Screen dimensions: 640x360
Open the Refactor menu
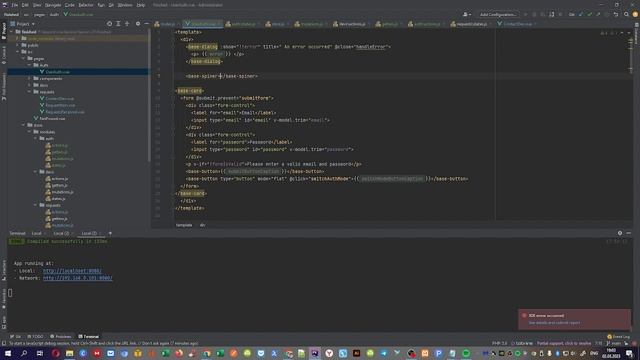pos(86,5)
